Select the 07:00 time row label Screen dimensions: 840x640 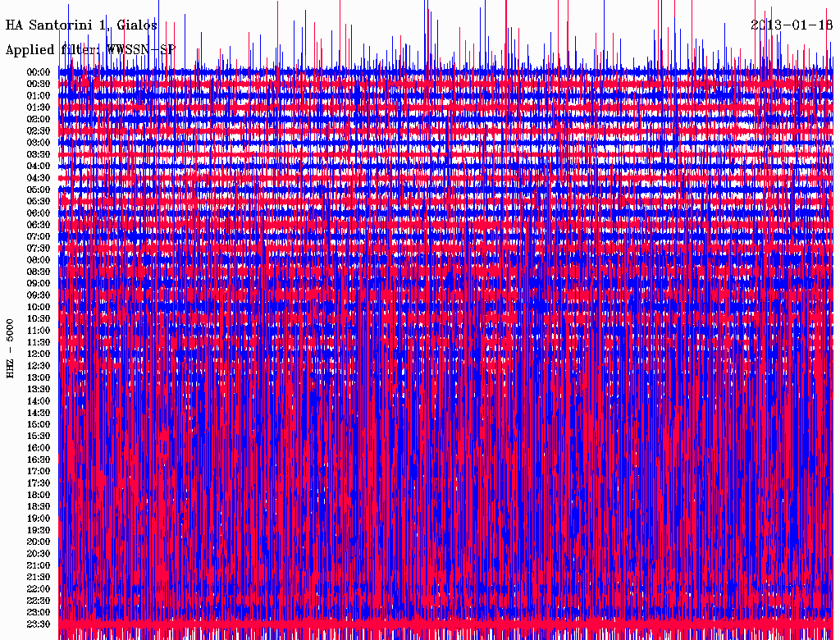(39, 237)
